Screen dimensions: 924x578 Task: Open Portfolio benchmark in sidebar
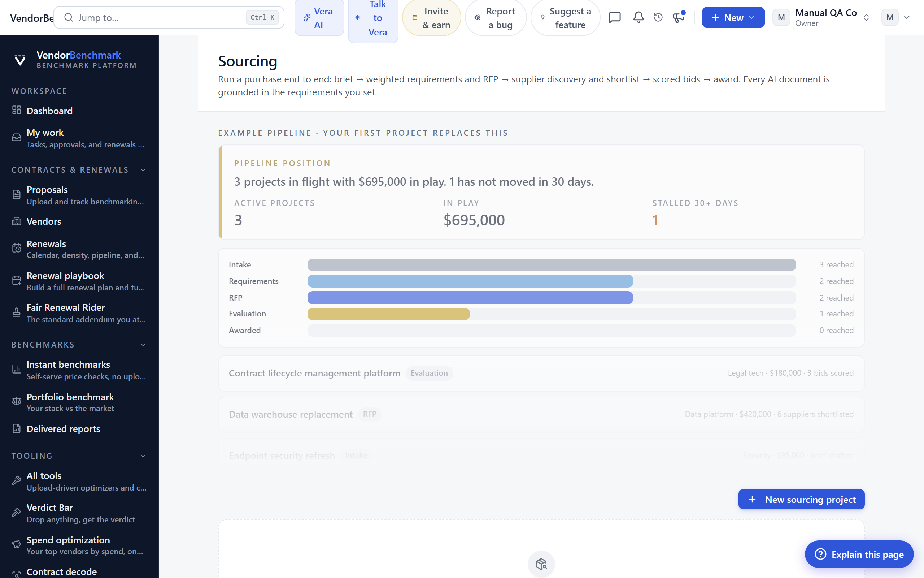point(79,402)
